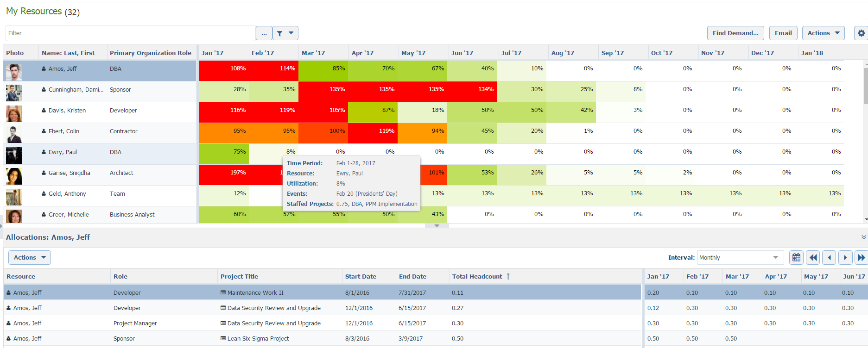Sort by the Total Headcount column

coord(477,276)
